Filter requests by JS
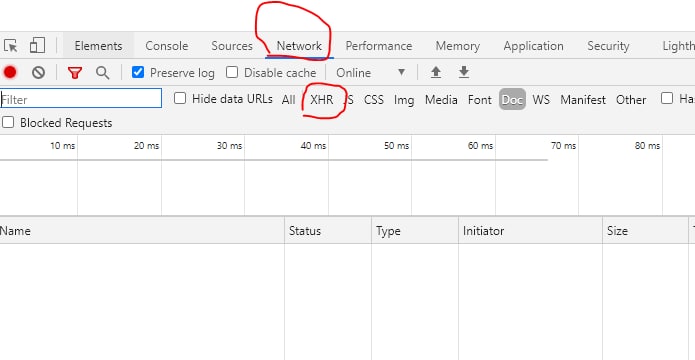The image size is (695, 360). click(x=349, y=100)
